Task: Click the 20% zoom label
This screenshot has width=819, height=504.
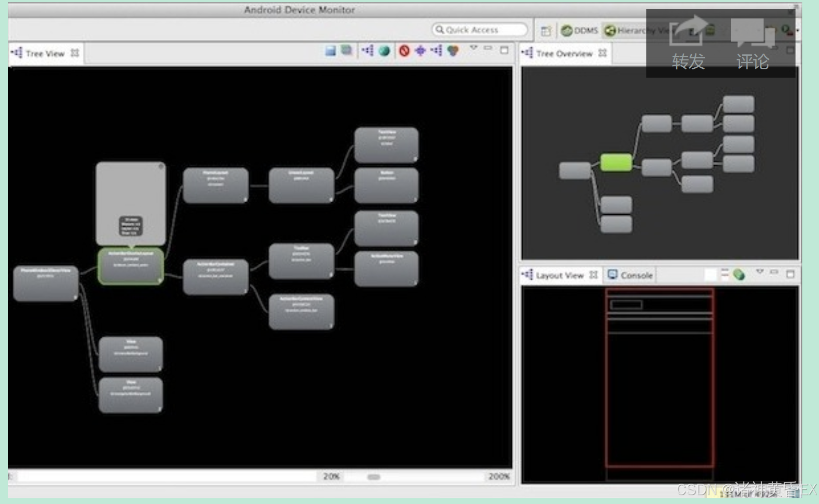Action: pos(331,476)
